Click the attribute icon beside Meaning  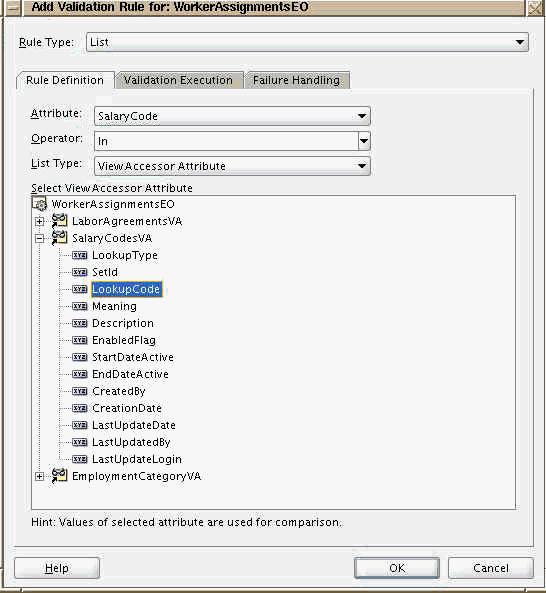coord(80,306)
